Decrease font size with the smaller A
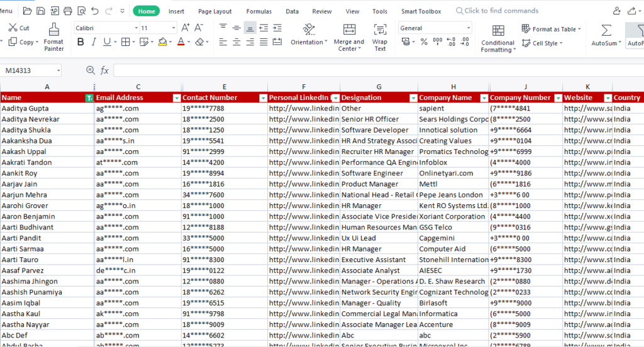This screenshot has width=644, height=347. coord(199,28)
